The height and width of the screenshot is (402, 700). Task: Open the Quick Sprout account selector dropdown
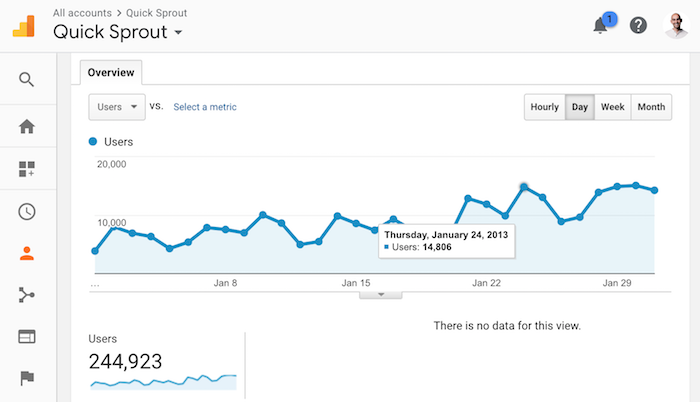pos(118,32)
